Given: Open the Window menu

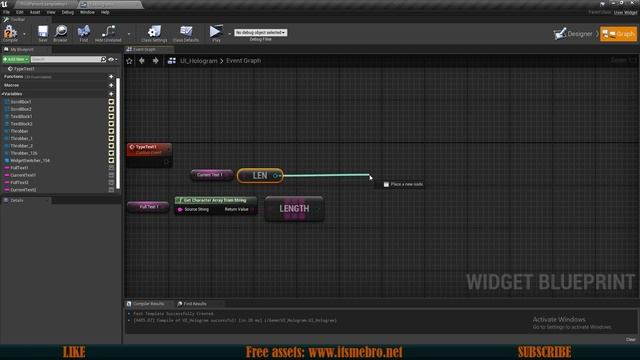Looking at the screenshot, I should click(x=87, y=12).
